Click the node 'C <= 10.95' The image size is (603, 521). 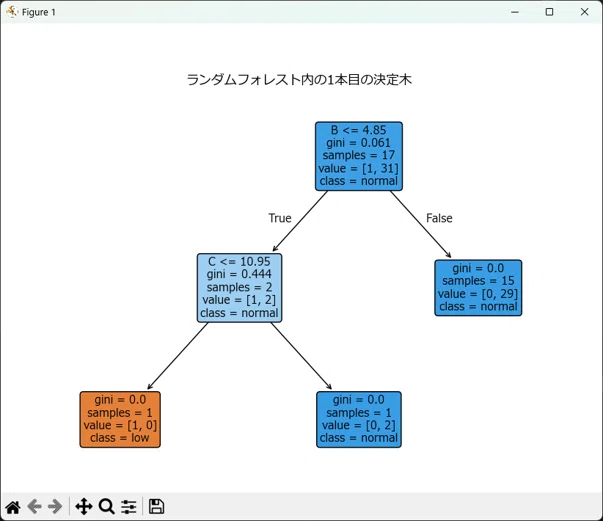coord(239,288)
